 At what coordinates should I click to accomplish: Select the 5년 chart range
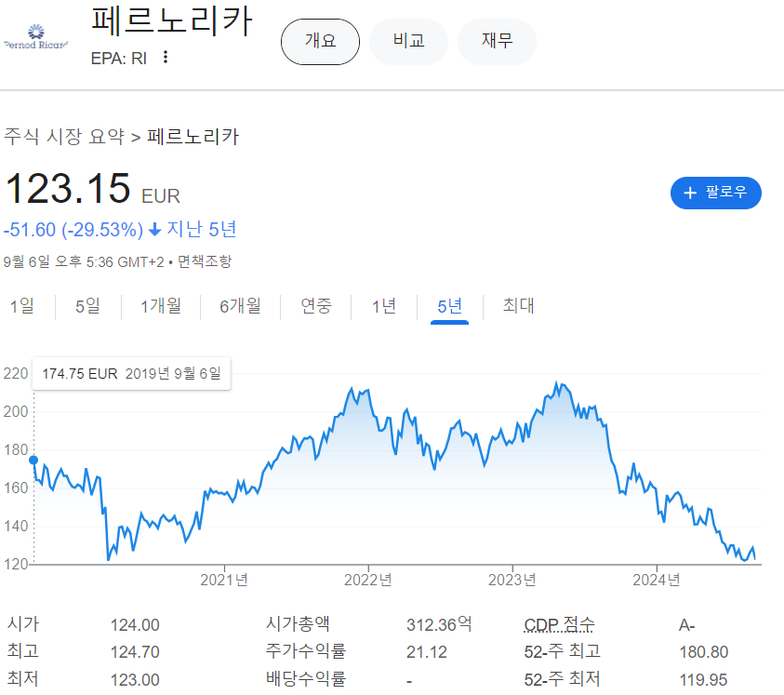click(449, 306)
